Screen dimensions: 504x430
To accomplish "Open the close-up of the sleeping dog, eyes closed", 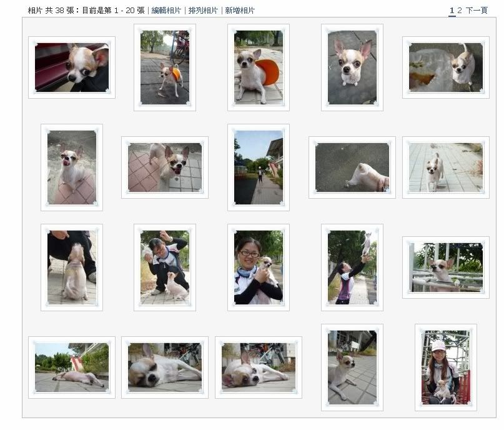I will click(x=165, y=367).
